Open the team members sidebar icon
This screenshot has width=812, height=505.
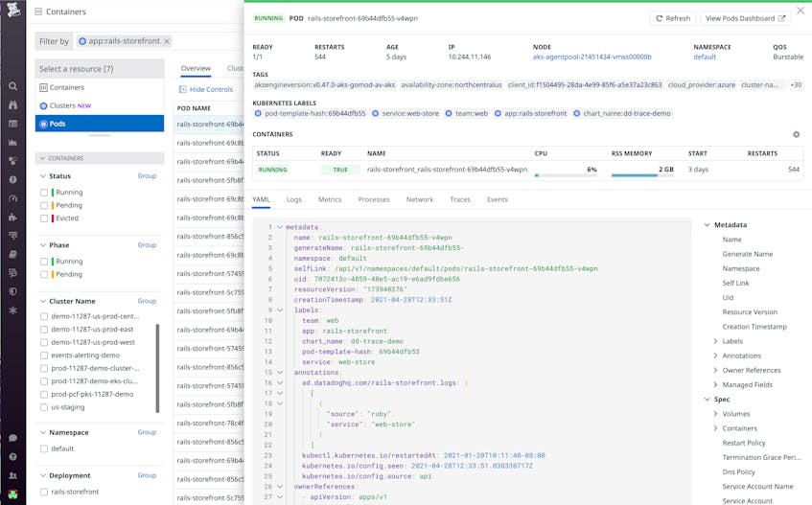[13, 475]
